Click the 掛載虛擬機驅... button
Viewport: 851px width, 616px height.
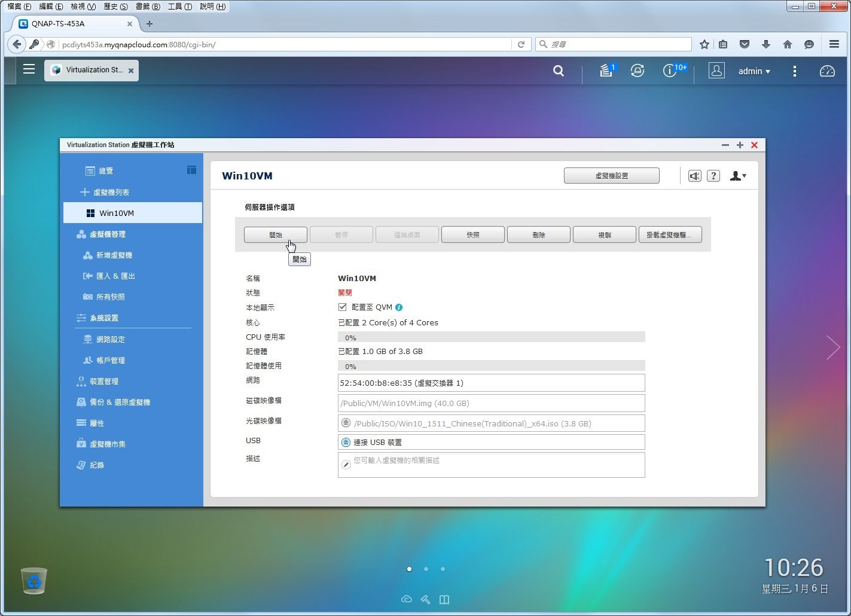(670, 235)
